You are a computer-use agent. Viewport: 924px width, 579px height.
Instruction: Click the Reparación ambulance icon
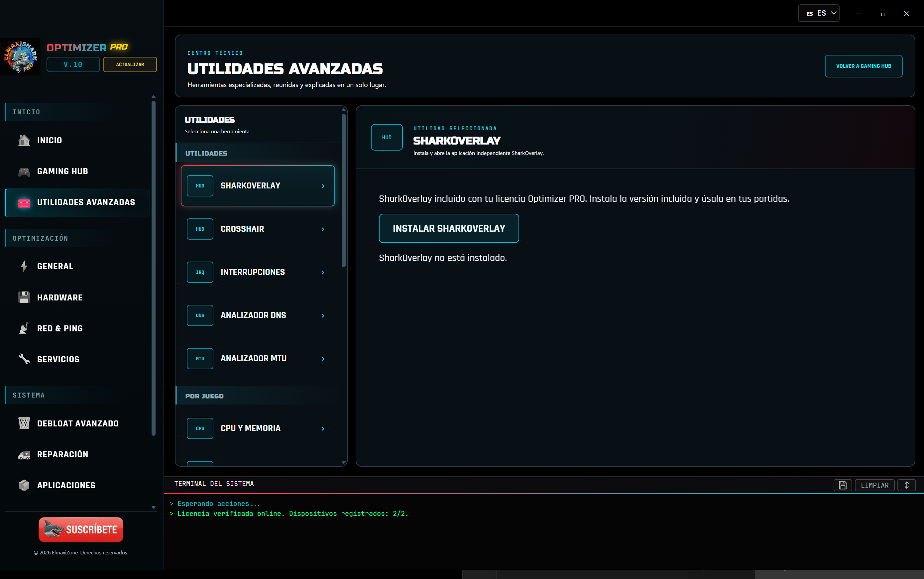[x=24, y=455]
